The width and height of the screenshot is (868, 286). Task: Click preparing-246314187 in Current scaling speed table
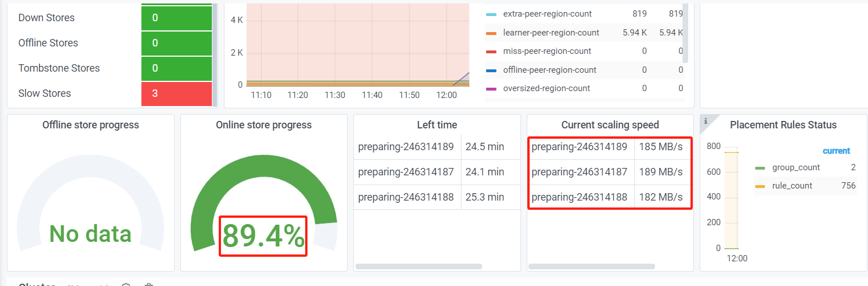(579, 172)
